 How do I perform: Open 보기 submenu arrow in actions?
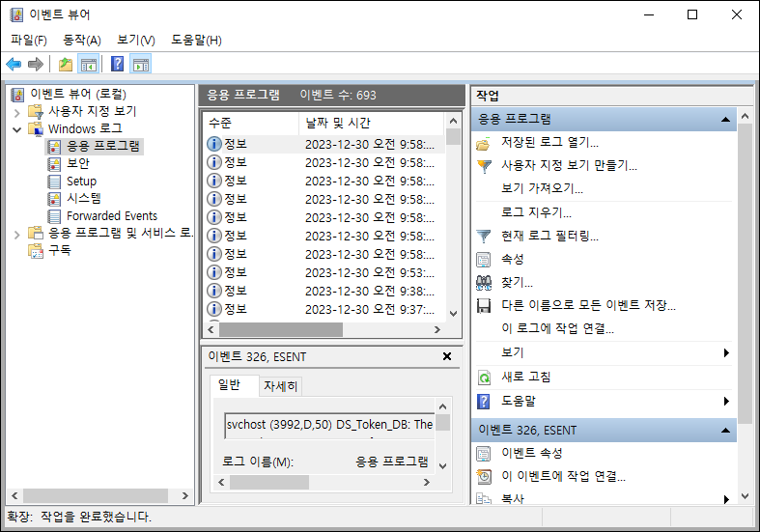[726, 352]
